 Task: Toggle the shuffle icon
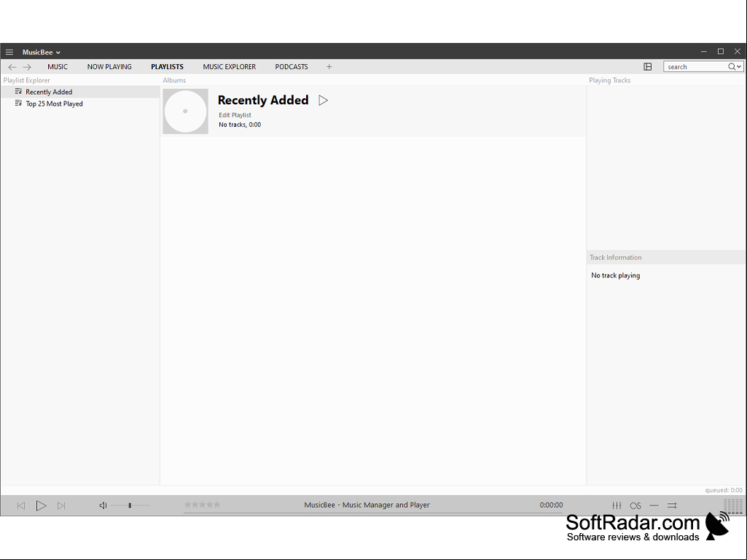[672, 505]
